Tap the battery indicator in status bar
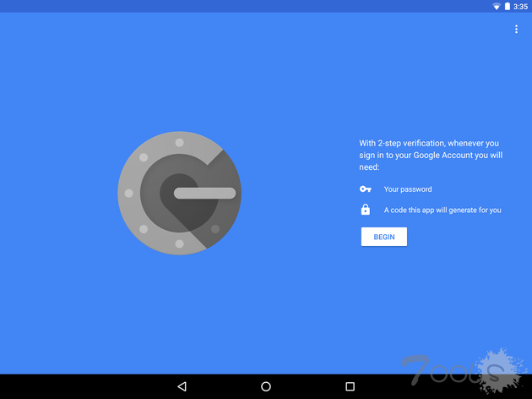The width and height of the screenshot is (532, 399). click(x=508, y=6)
